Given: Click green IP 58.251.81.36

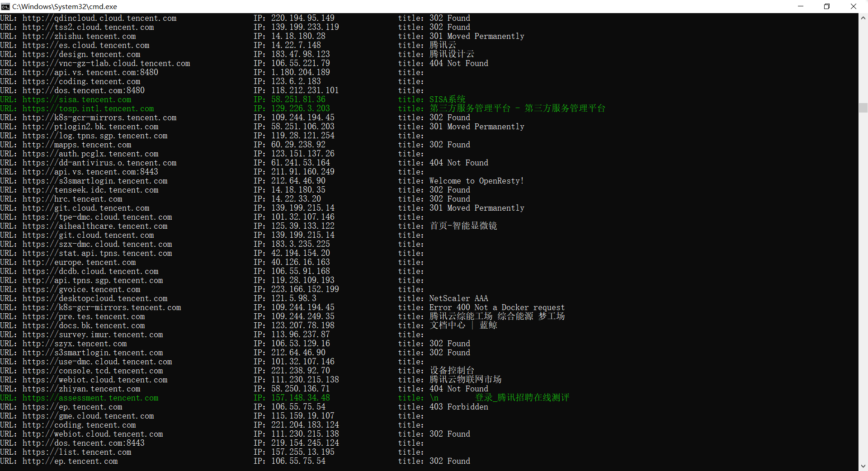Looking at the screenshot, I should (x=298, y=99).
